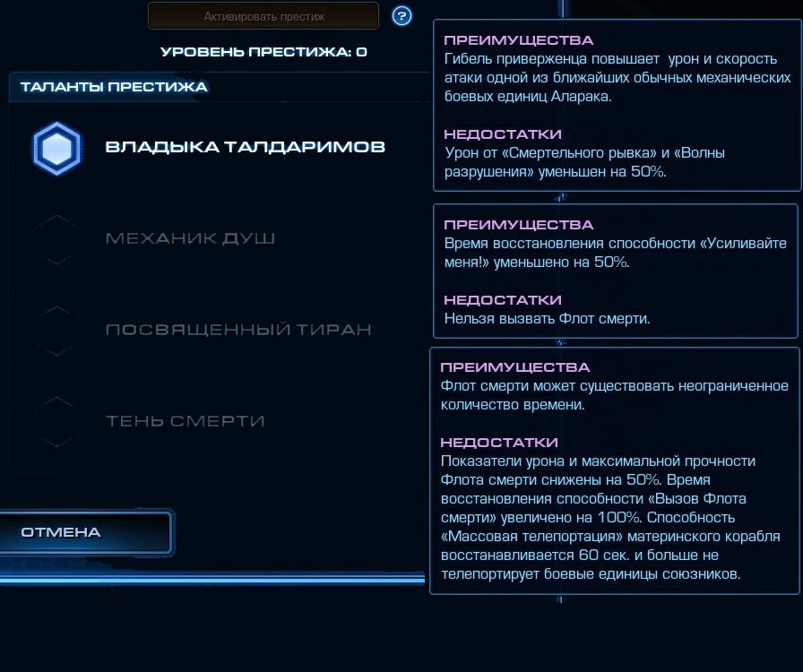Click the Усиливайте меня cooldown description
The image size is (803, 672).
click(x=615, y=253)
